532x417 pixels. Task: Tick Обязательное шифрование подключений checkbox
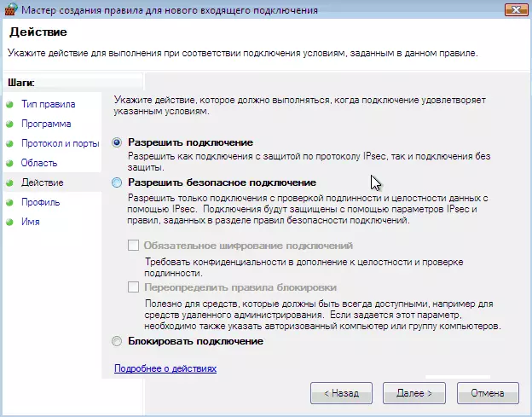tap(133, 246)
